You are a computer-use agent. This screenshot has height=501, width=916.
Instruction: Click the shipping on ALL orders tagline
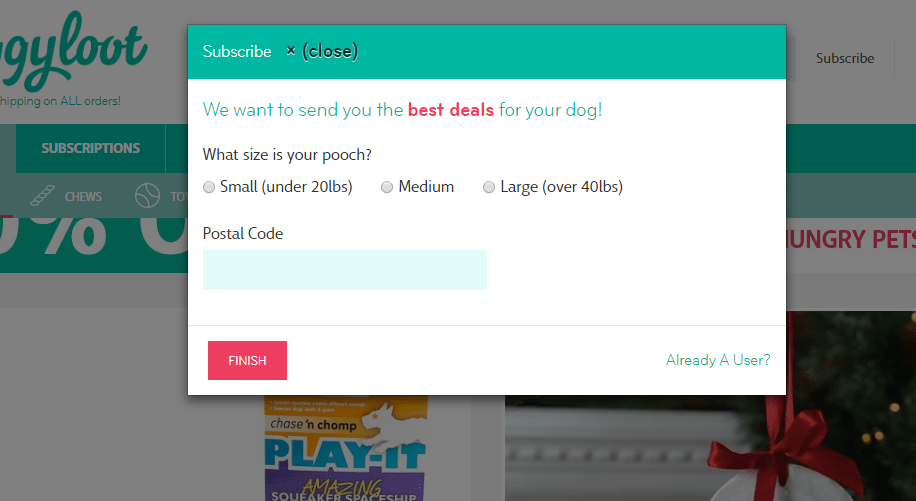click(60, 101)
